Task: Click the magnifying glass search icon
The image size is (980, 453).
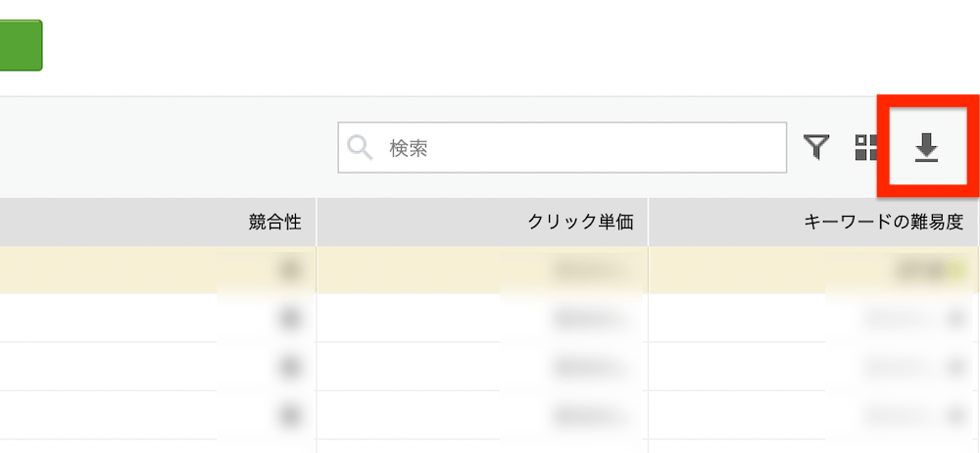Action: click(361, 148)
